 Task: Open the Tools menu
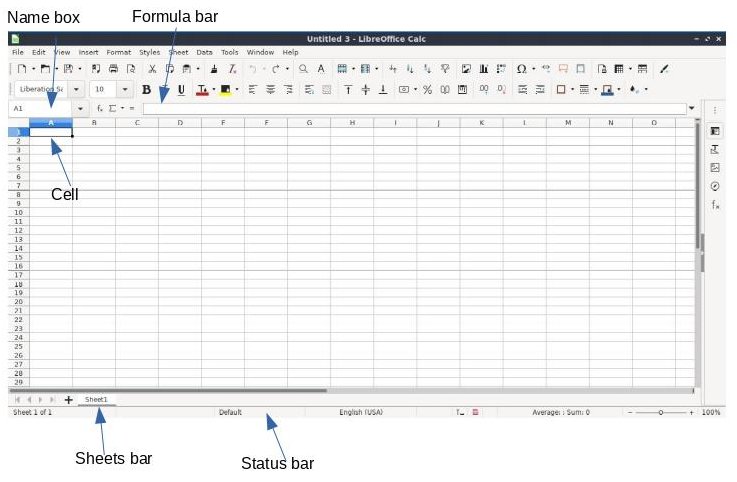(x=230, y=52)
